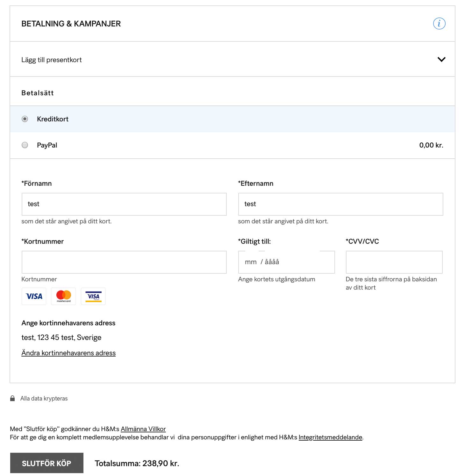Screen dimensions: 465x476
Task: Open the Lägg till presentkort section
Action: pos(52,60)
